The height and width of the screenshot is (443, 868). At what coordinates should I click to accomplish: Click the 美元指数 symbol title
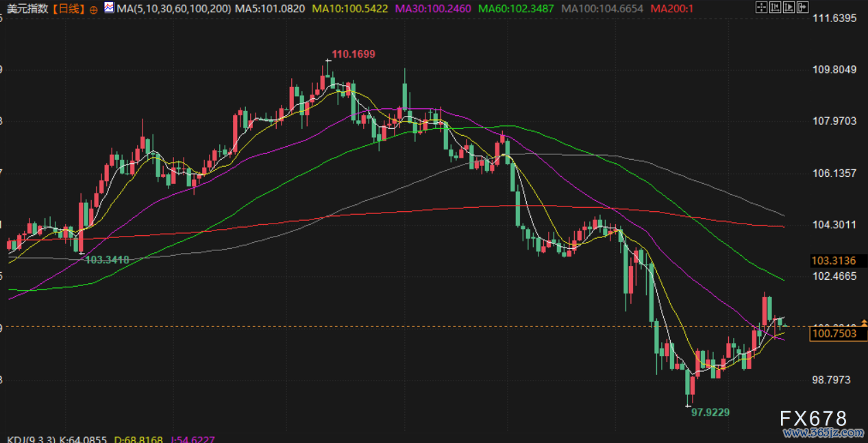pos(27,9)
